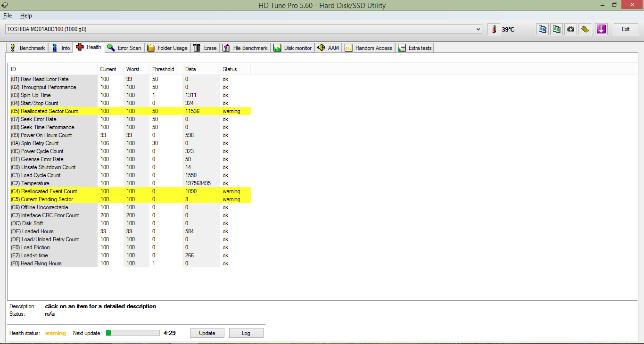Select the Unsafe Shutdown Count row
Image resolution: width=644 pixels, height=344 pixels.
(130, 167)
